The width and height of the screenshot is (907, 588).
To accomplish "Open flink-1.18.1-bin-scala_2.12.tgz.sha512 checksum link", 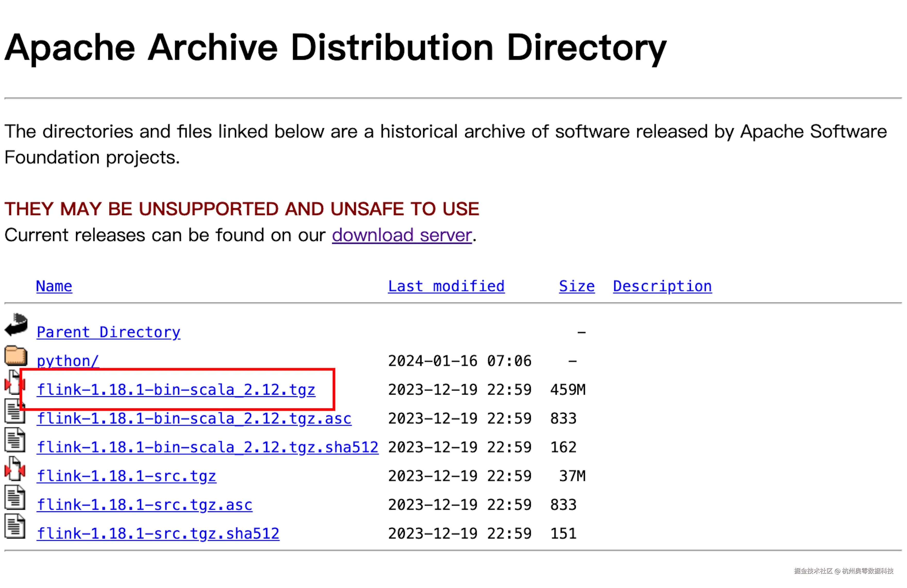I will [x=208, y=447].
